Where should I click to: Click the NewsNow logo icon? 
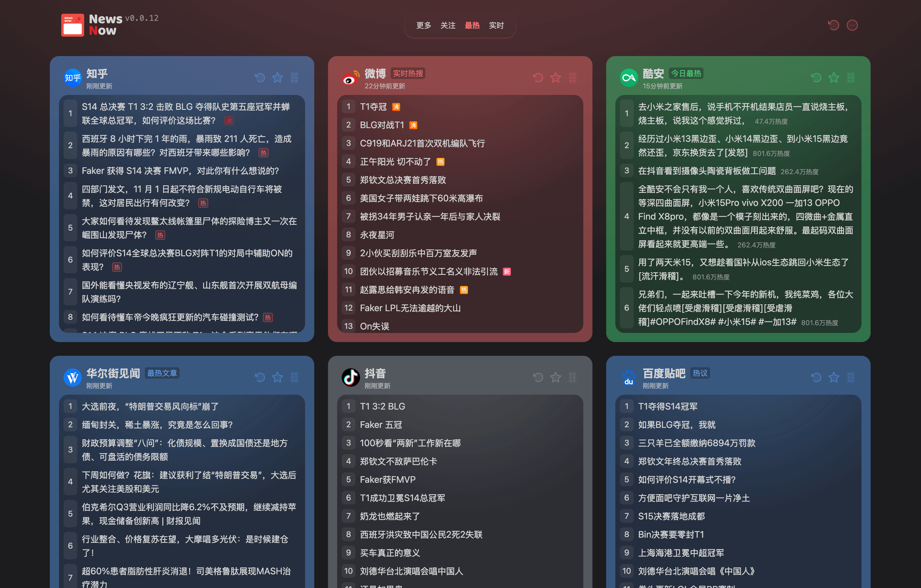73,25
